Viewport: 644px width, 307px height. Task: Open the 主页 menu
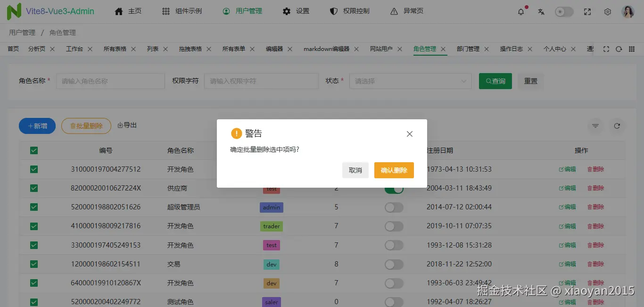point(128,11)
